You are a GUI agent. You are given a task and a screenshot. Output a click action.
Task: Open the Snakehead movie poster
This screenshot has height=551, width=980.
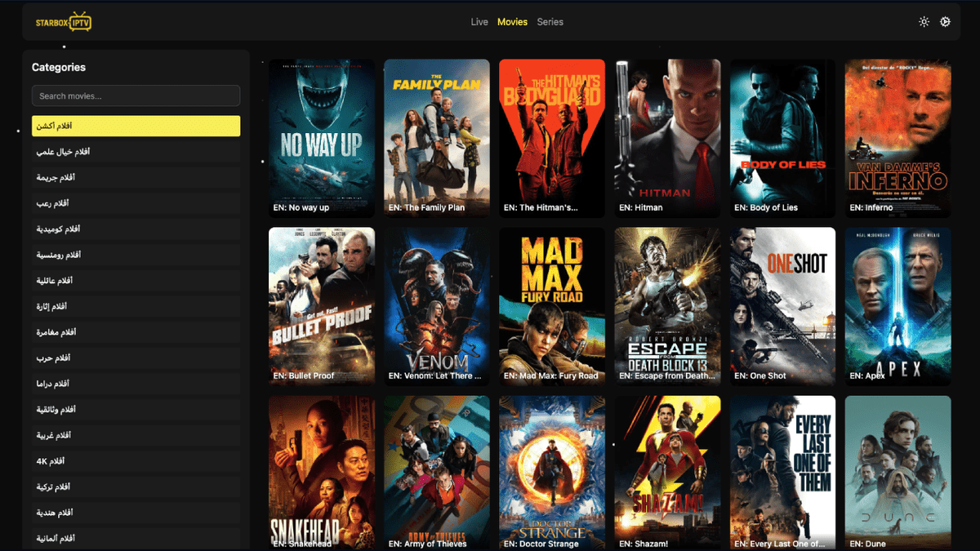pyautogui.click(x=322, y=473)
